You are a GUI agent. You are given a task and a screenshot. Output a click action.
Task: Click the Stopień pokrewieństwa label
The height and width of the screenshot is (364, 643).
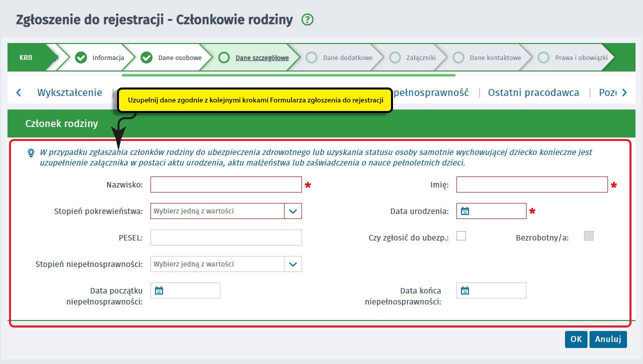click(x=98, y=211)
